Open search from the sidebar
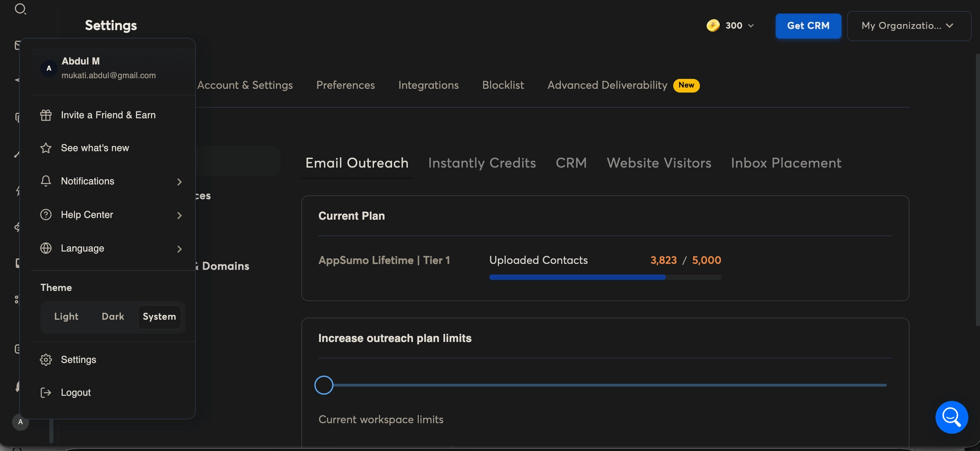This screenshot has width=980, height=451. click(x=21, y=9)
